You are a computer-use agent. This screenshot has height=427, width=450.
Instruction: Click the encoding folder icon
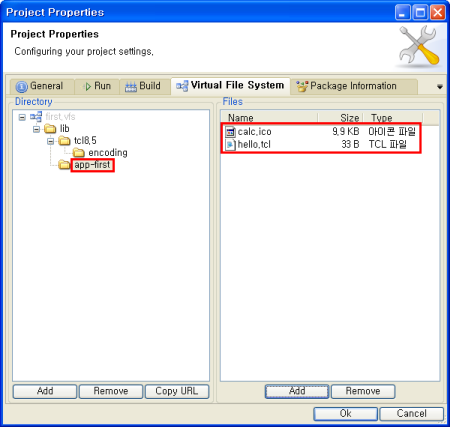[79, 153]
